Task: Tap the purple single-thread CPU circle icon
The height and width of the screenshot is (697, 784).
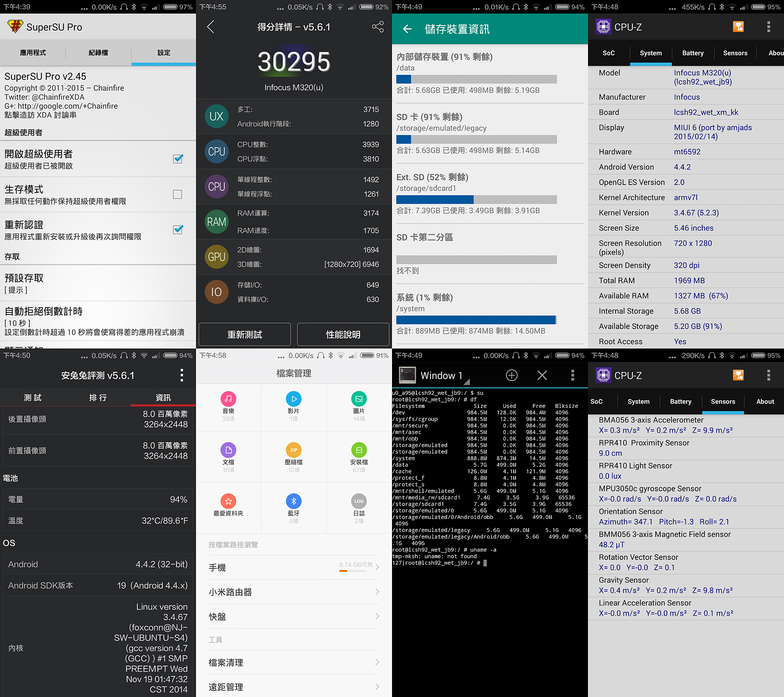Action: coord(216,187)
